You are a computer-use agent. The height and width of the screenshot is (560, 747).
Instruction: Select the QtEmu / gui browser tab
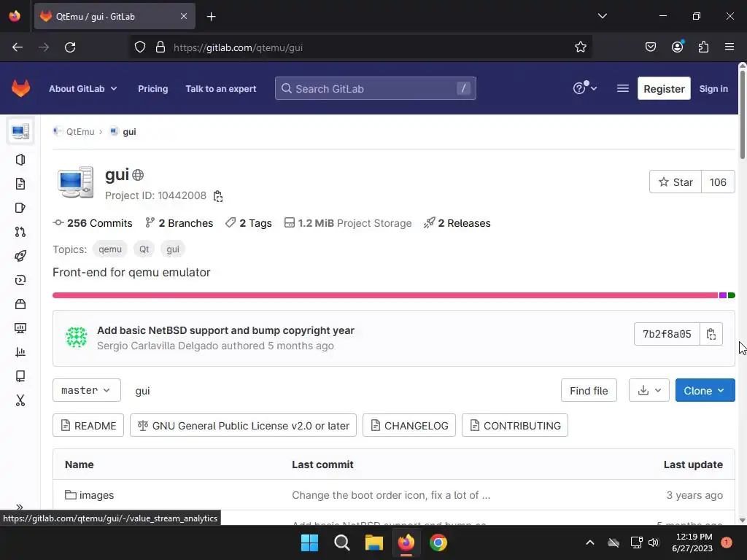pyautogui.click(x=115, y=16)
